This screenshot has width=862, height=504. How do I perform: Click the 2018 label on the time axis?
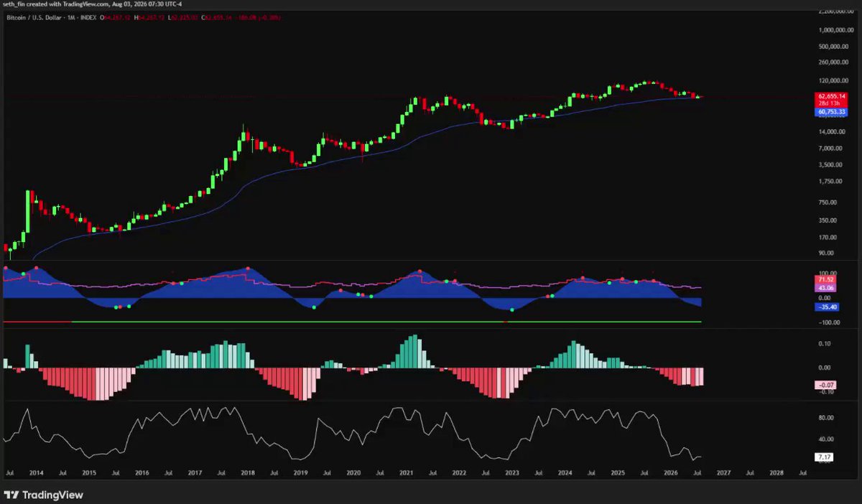[x=247, y=474]
